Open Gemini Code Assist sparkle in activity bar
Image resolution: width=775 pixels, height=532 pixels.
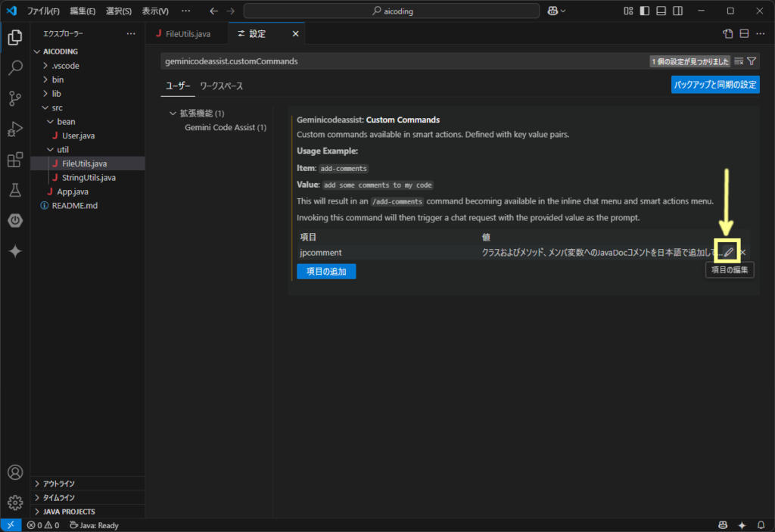15,251
